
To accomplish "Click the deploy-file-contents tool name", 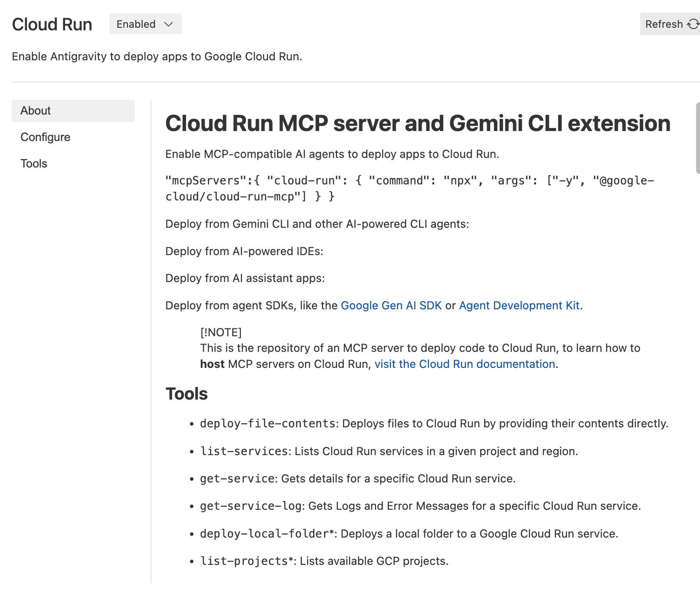I will tap(268, 423).
